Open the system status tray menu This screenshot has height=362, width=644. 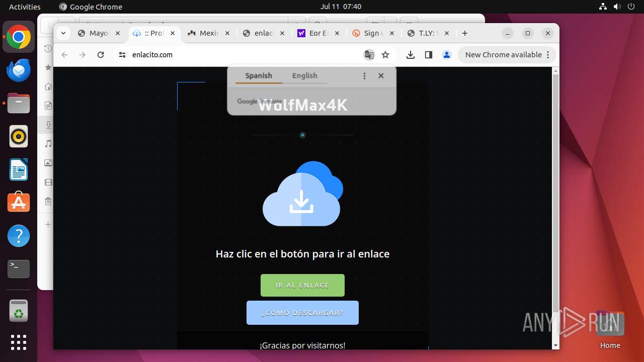click(x=617, y=7)
